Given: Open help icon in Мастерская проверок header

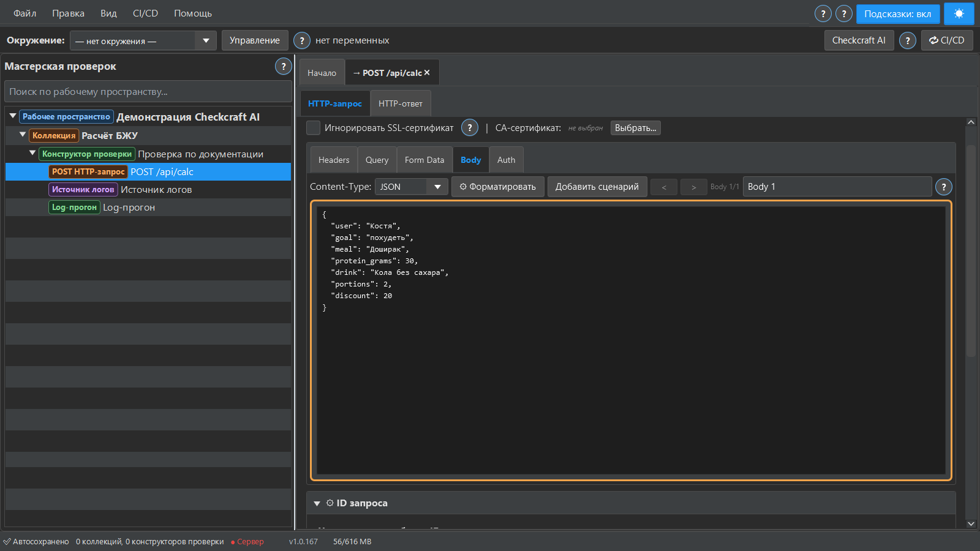Looking at the screenshot, I should click(283, 66).
